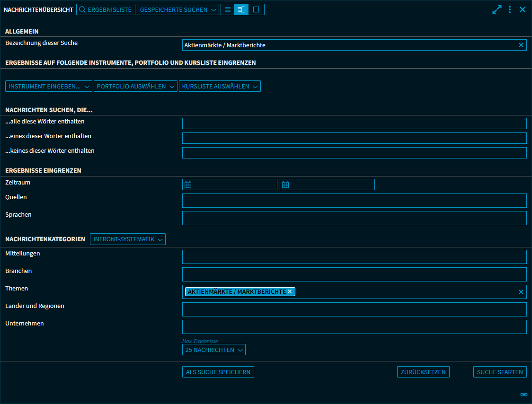Click the Suche starten button
Image resolution: width=532 pixels, height=404 pixels.
click(x=500, y=372)
